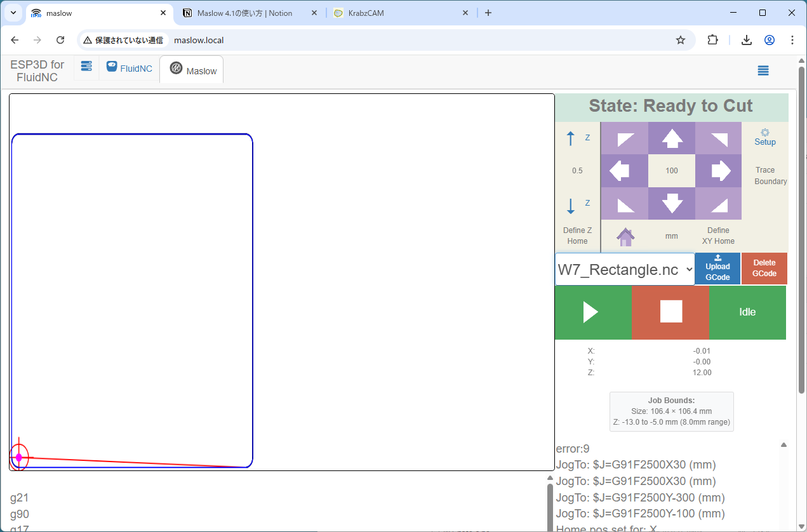
Task: Click the 'State: Ready to Cut' header
Action: pyautogui.click(x=670, y=106)
